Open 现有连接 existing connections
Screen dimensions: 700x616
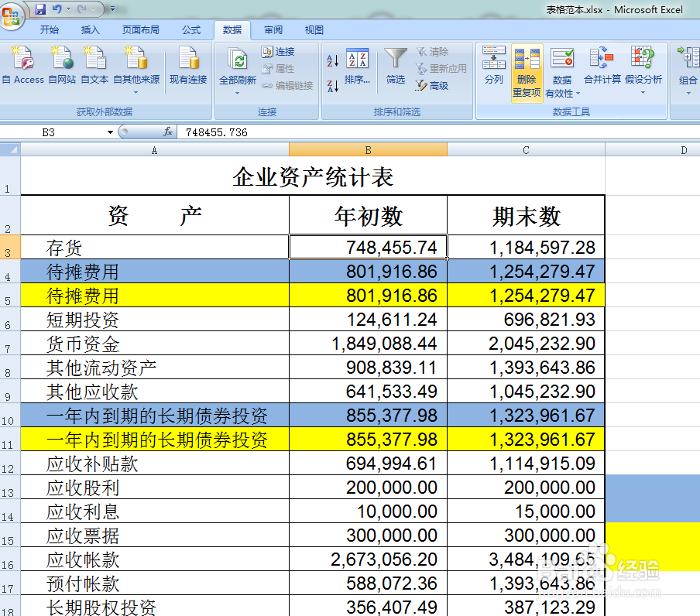tap(188, 65)
